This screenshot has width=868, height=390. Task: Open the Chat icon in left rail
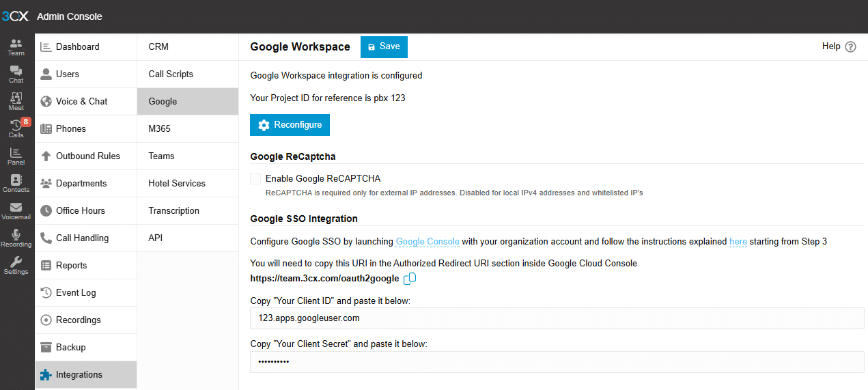pyautogui.click(x=16, y=74)
